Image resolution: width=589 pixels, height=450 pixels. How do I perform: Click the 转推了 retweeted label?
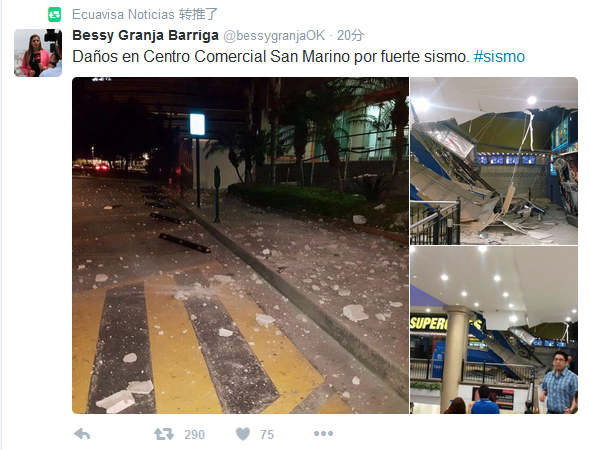(x=198, y=14)
